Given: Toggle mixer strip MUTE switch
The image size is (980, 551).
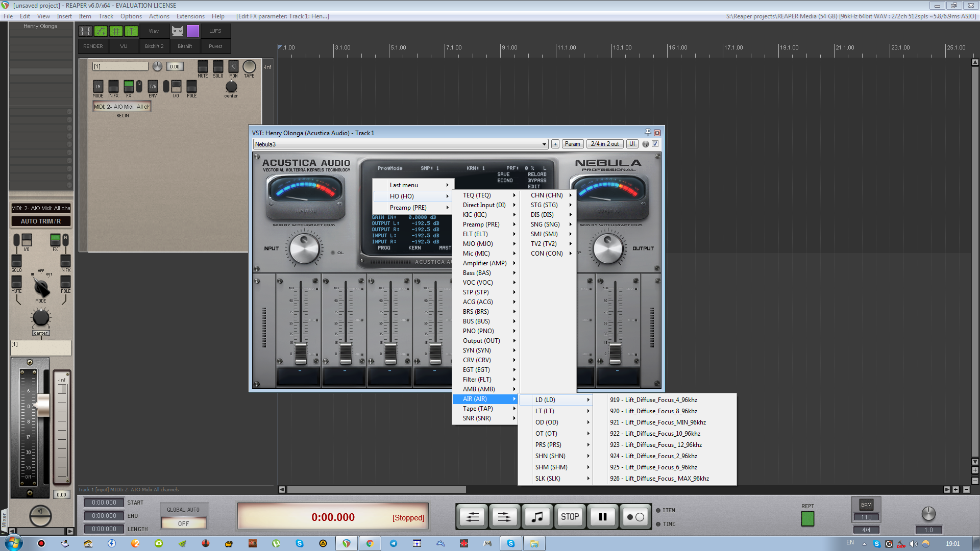Looking at the screenshot, I should [x=16, y=282].
